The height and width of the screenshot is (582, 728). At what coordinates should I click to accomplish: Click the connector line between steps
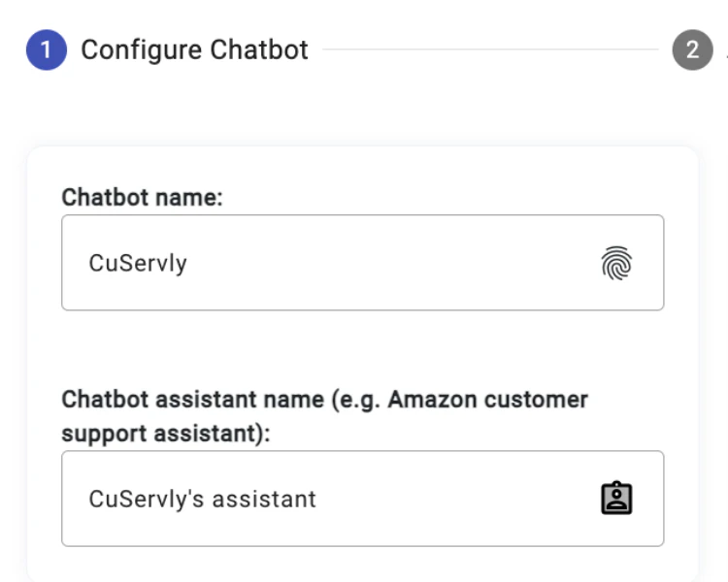coord(490,50)
